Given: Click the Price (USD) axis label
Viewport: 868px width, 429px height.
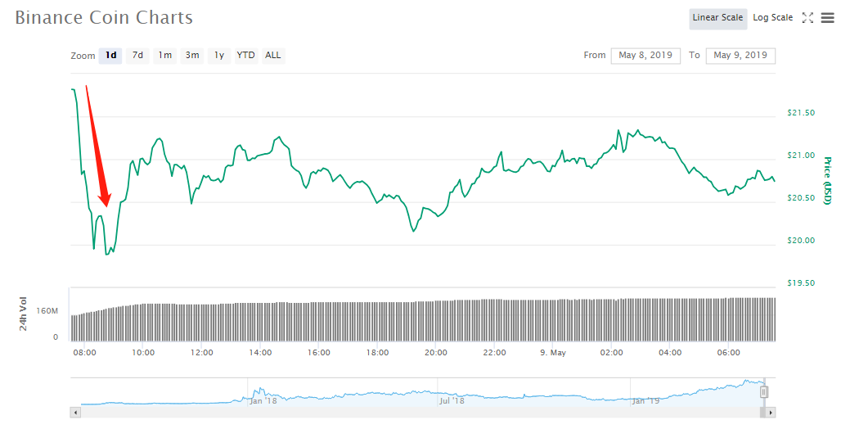Looking at the screenshot, I should [827, 181].
